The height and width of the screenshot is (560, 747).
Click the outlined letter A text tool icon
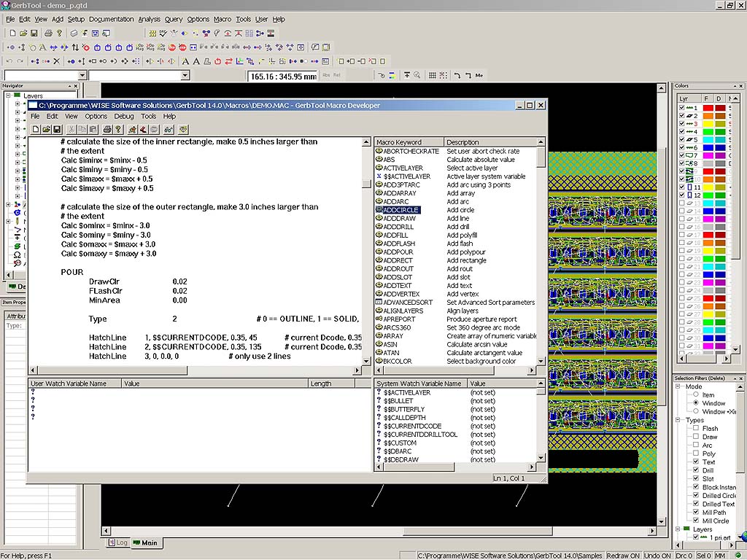[42, 47]
